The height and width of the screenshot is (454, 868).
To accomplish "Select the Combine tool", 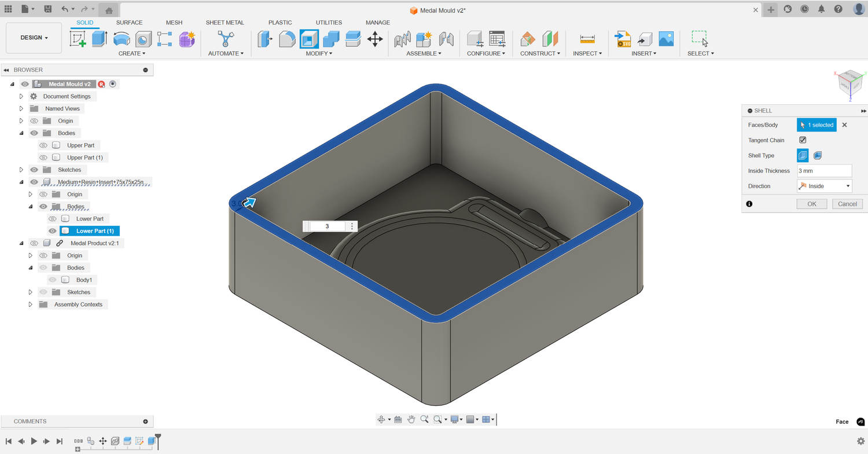I will point(331,39).
